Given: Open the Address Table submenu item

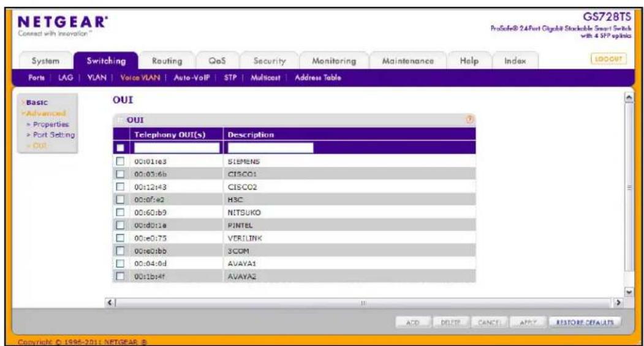Looking at the screenshot, I should click(318, 78).
